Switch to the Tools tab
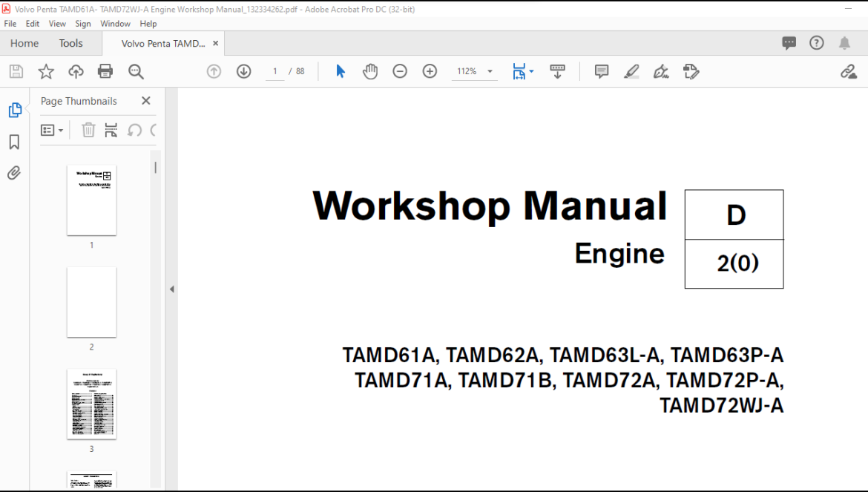Screen dimensions: 868x492 pos(71,43)
